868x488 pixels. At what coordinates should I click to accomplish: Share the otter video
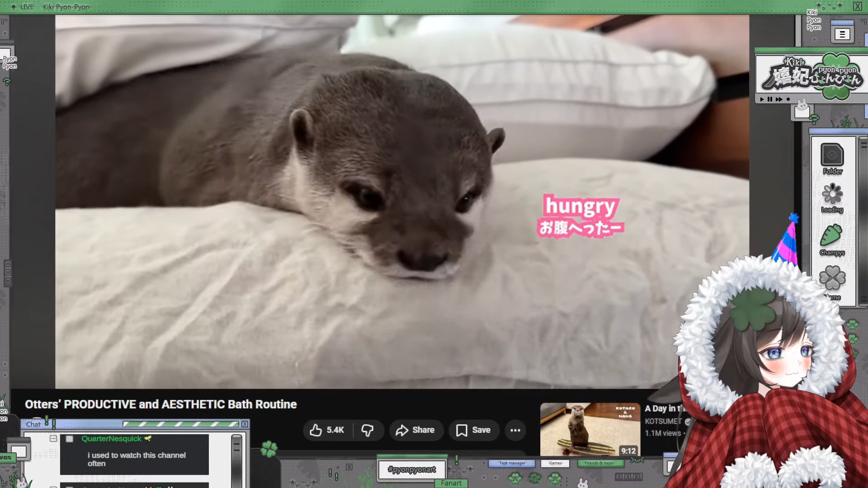point(415,430)
